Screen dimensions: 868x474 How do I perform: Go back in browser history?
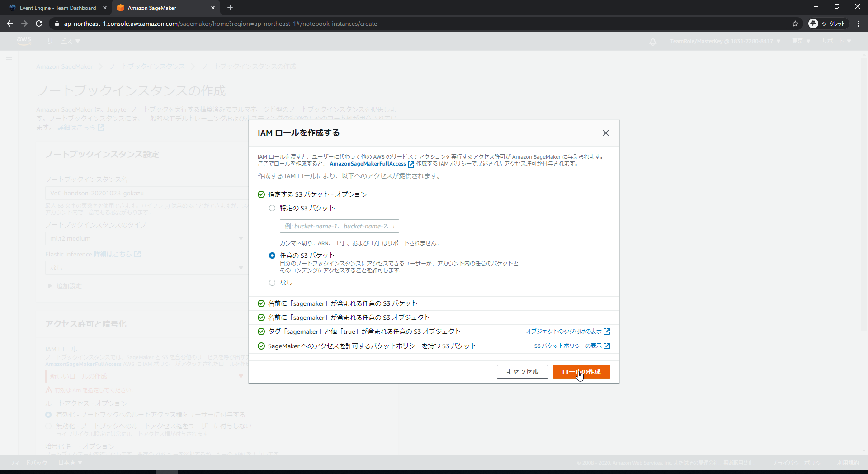pos(10,24)
